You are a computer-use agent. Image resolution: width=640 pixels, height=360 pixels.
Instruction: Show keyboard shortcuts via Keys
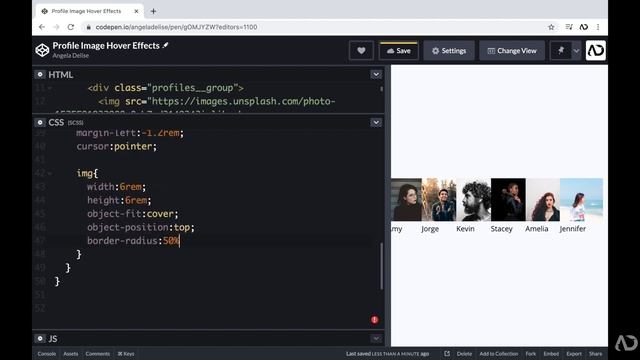pos(126,353)
